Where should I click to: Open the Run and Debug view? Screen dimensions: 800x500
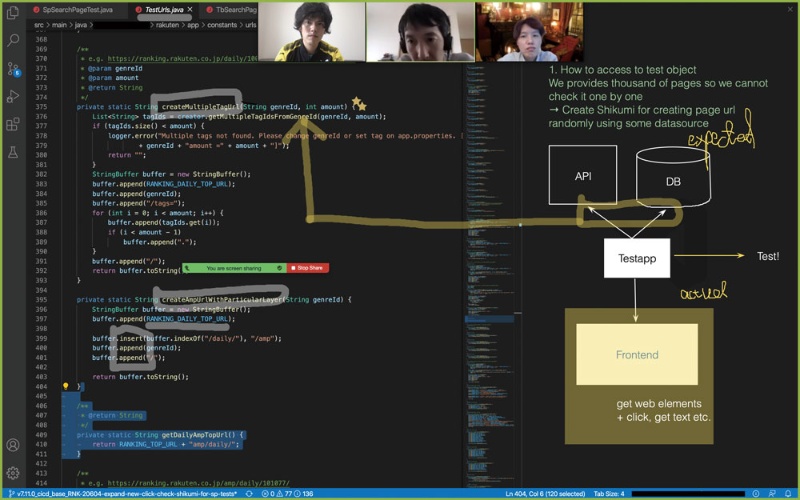[13, 97]
